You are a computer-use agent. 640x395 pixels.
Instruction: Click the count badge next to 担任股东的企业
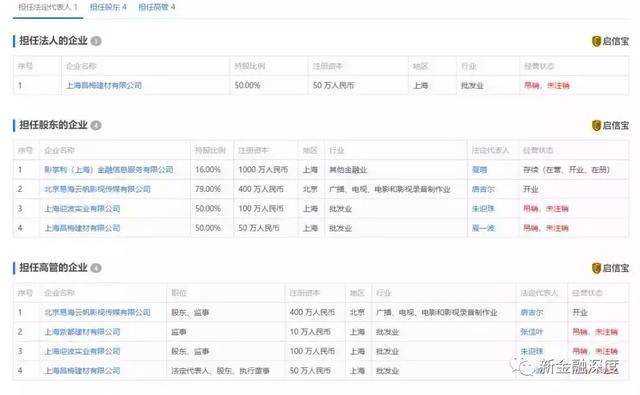[x=96, y=125]
